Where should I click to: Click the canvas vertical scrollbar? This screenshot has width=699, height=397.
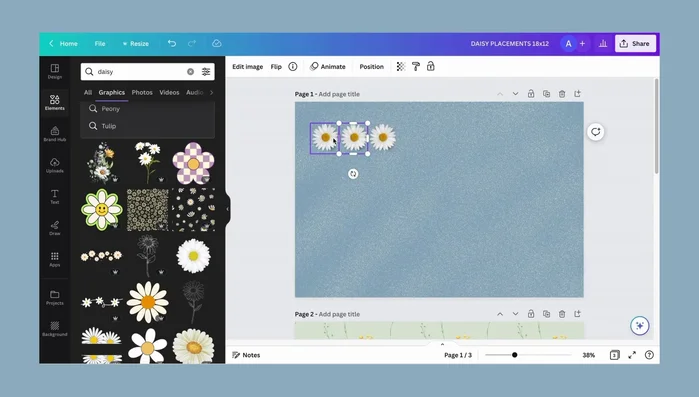(656, 127)
